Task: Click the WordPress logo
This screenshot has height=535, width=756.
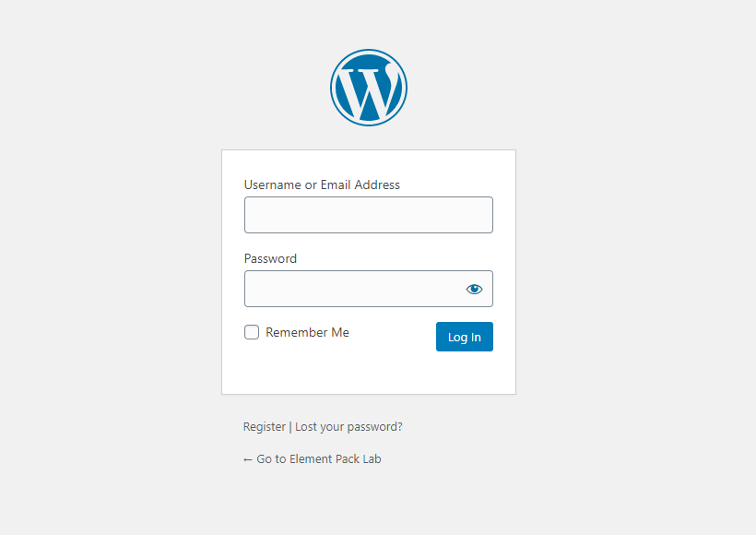Action: click(x=369, y=88)
